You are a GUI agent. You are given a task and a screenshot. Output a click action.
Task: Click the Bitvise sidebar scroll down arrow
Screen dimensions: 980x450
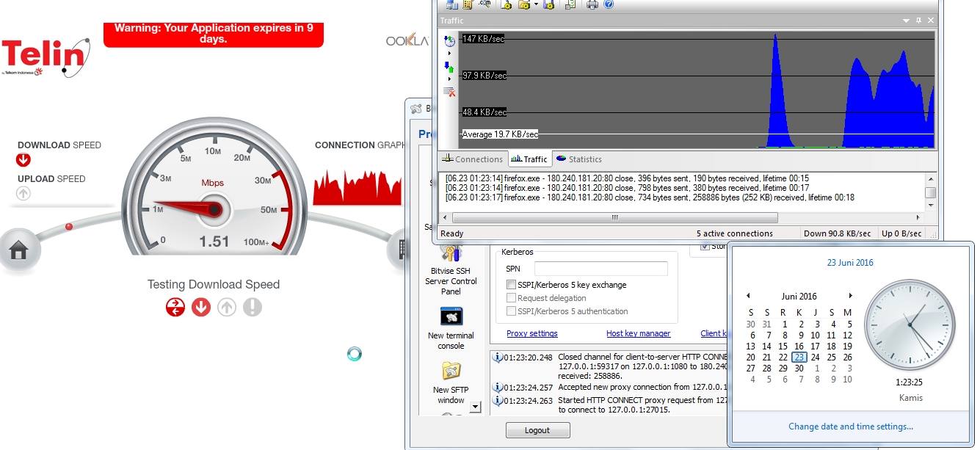pos(475,406)
